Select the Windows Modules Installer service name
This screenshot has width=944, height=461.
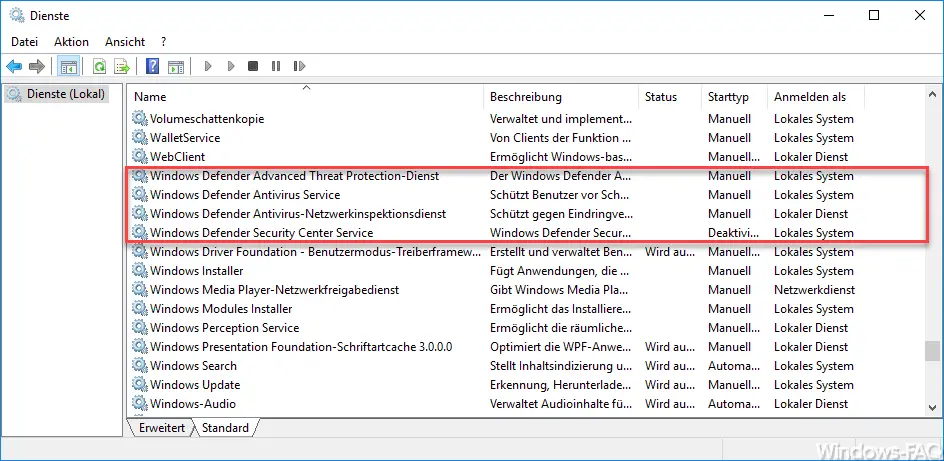click(x=221, y=309)
